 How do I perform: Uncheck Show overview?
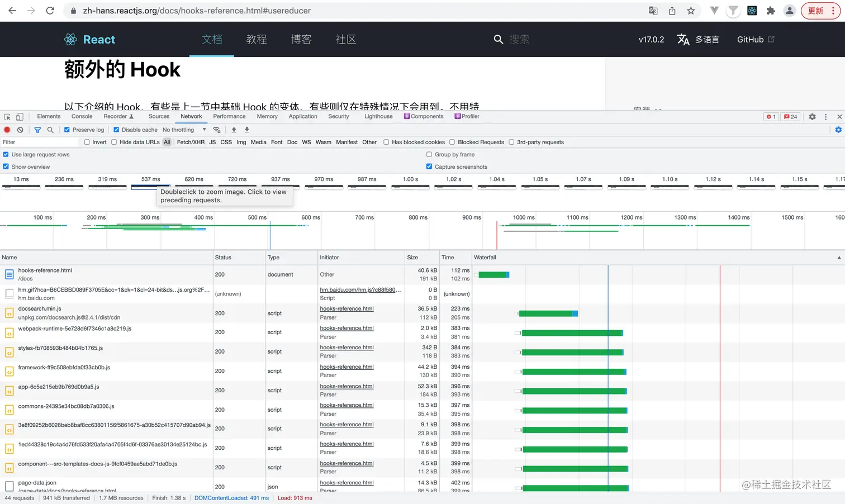coord(6,167)
